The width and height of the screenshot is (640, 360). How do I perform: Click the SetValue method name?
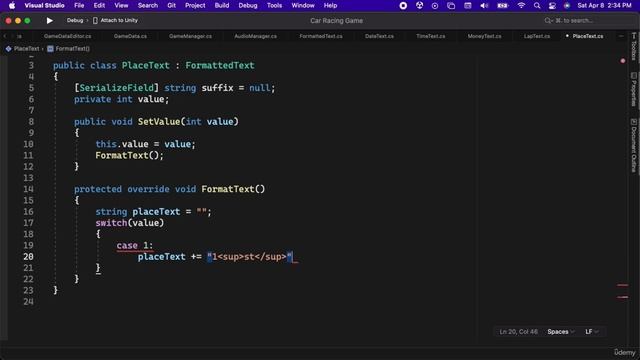(x=159, y=122)
